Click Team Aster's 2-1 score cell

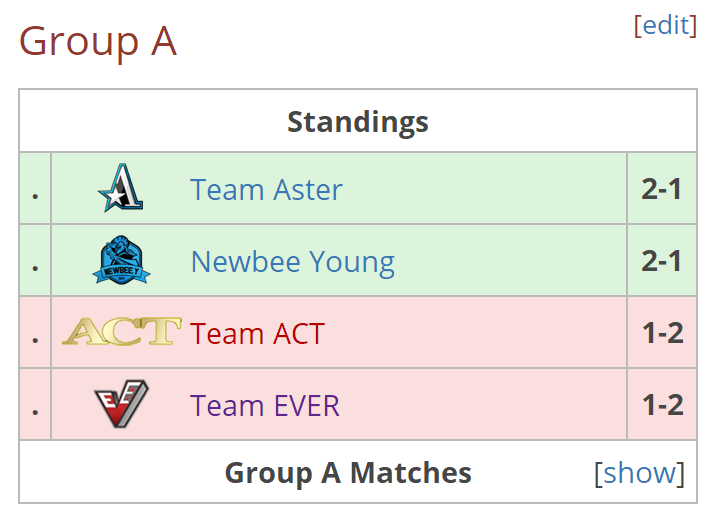pyautogui.click(x=662, y=188)
